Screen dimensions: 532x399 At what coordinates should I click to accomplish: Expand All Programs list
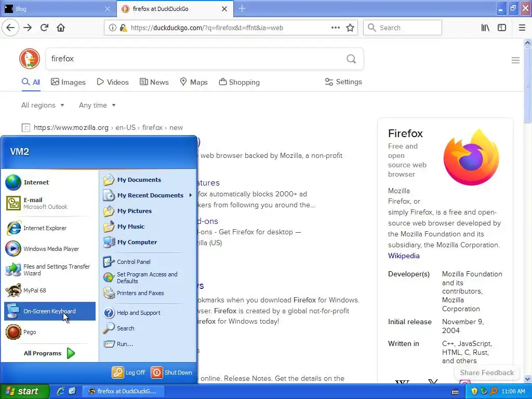pyautogui.click(x=49, y=353)
